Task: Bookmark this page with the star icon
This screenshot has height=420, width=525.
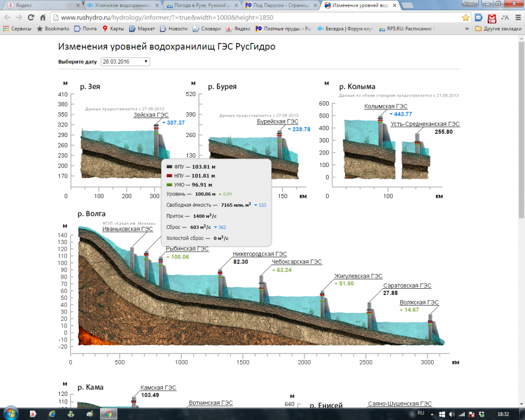Action: 466,17
